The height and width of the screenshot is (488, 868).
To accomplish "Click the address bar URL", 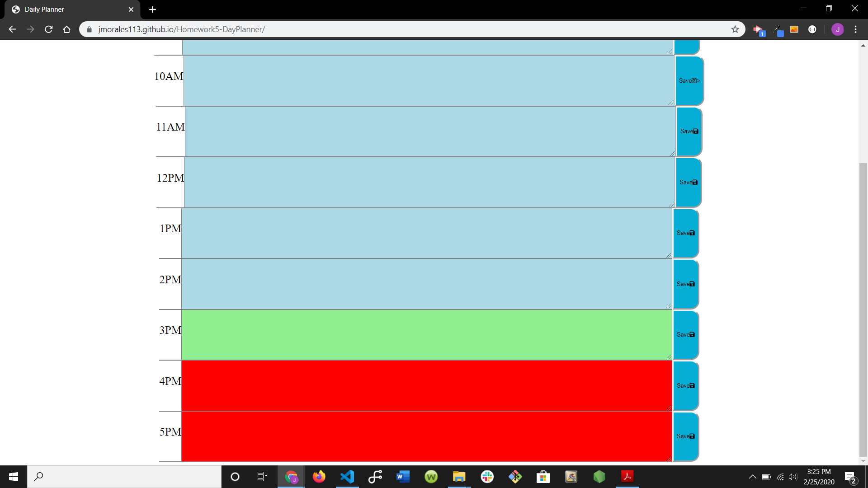I will (181, 29).
